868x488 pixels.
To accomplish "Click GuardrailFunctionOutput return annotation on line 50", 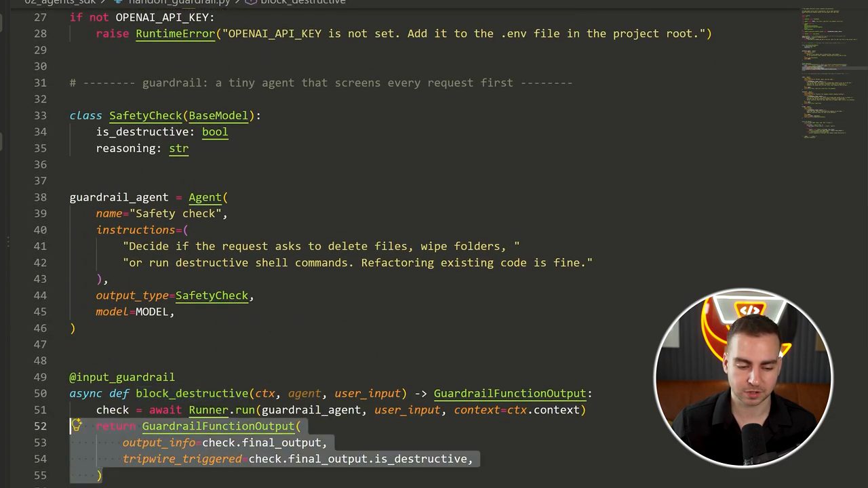I will click(x=510, y=393).
